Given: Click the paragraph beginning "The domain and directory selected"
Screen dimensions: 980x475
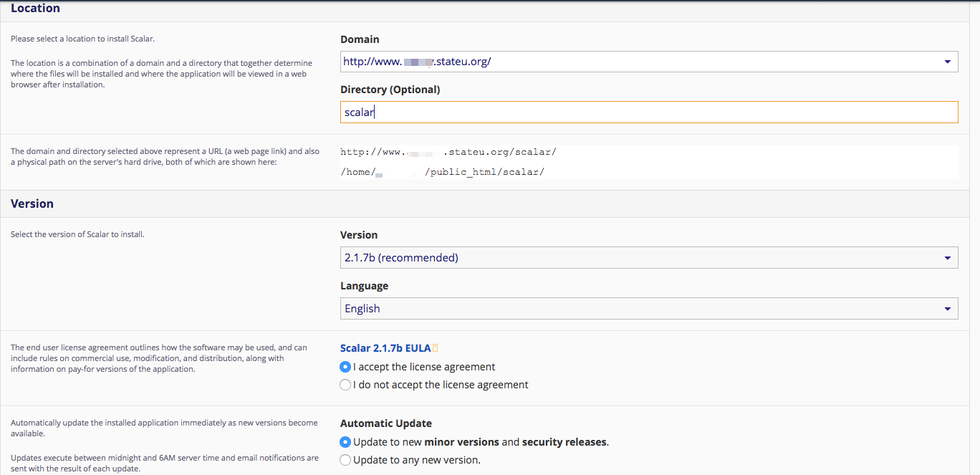Looking at the screenshot, I should pos(165,157).
